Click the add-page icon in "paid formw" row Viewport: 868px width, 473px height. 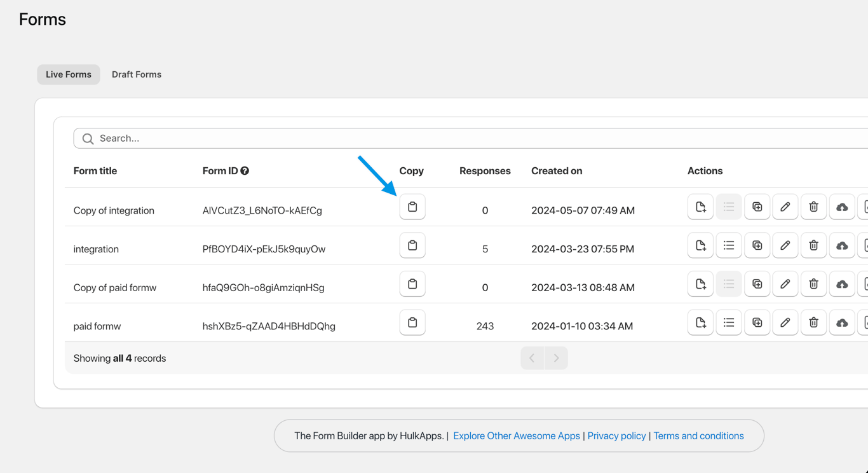pos(700,323)
